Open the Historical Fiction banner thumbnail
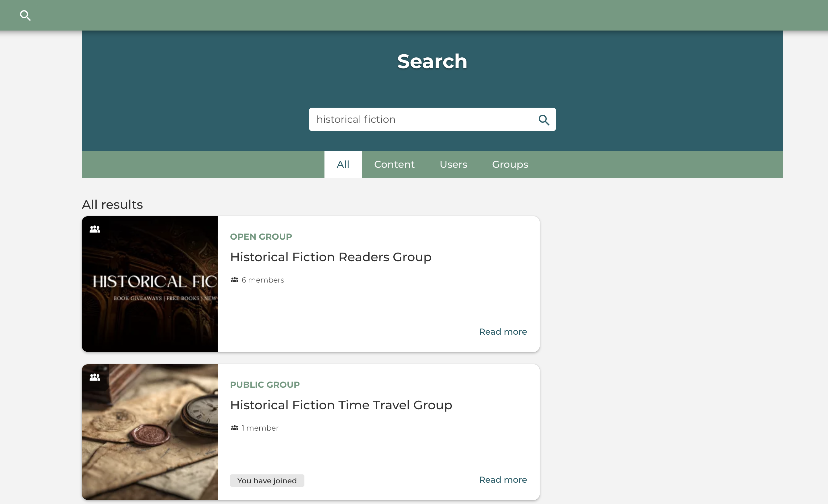The height and width of the screenshot is (504, 828). pyautogui.click(x=149, y=284)
